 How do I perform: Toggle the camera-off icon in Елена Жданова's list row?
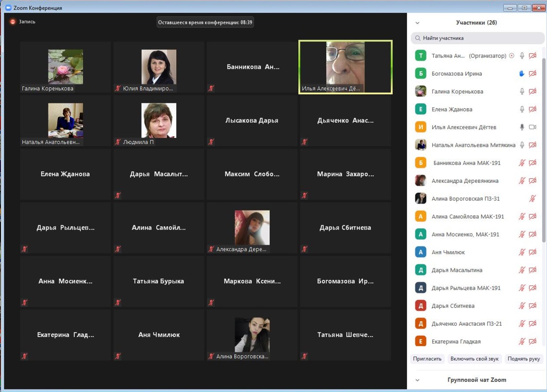[533, 109]
